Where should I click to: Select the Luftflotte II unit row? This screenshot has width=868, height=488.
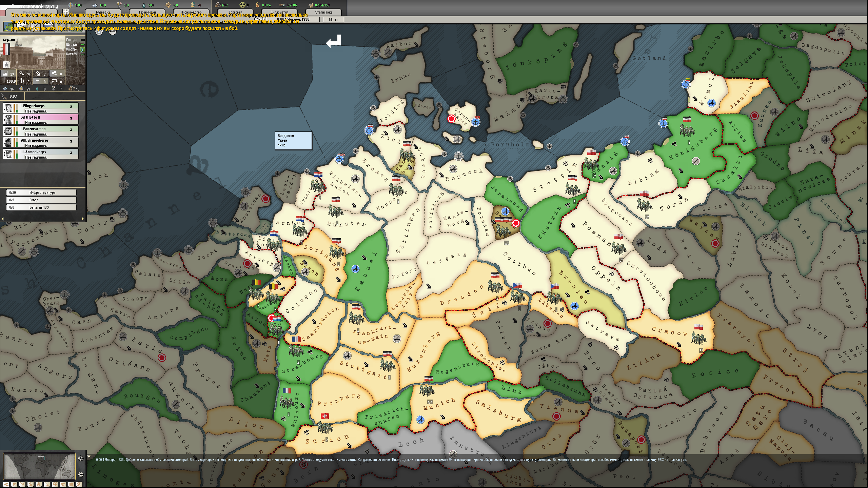(41, 119)
